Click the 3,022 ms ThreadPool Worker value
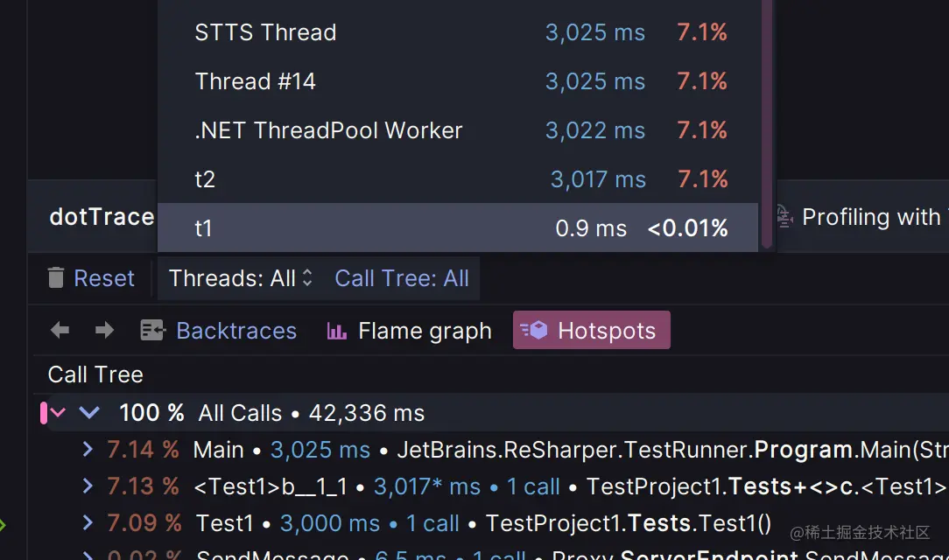 (x=595, y=130)
